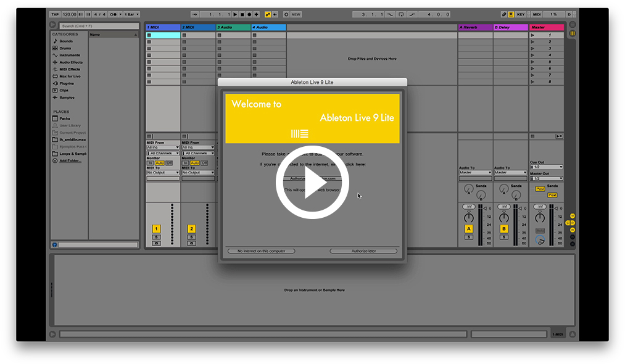Image resolution: width=625 pixels, height=364 pixels.
Task: Solo track 2 MIDI
Action: pos(191,238)
